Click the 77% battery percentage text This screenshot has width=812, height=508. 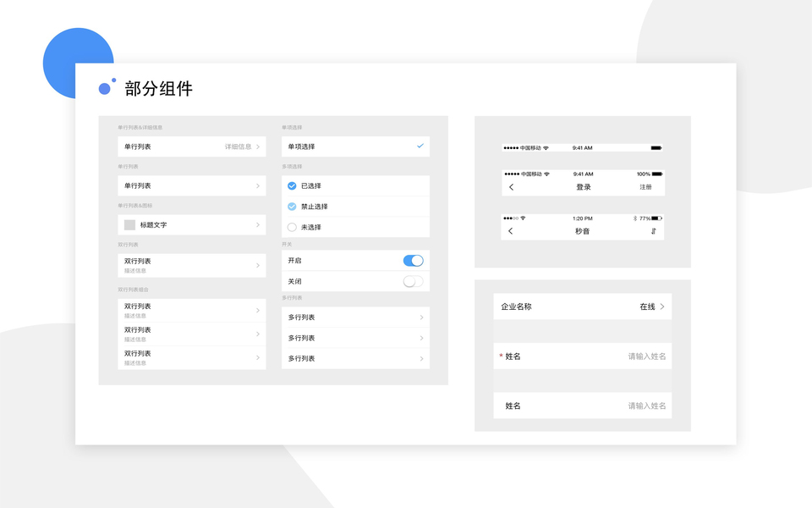pyautogui.click(x=645, y=218)
